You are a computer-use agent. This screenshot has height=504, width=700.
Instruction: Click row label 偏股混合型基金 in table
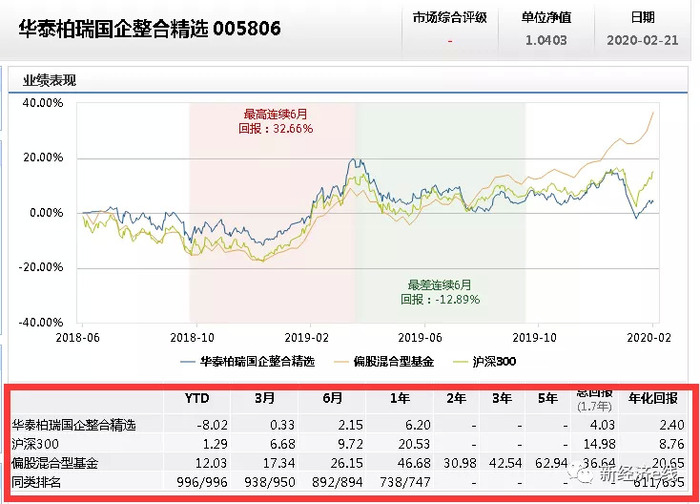click(x=54, y=463)
